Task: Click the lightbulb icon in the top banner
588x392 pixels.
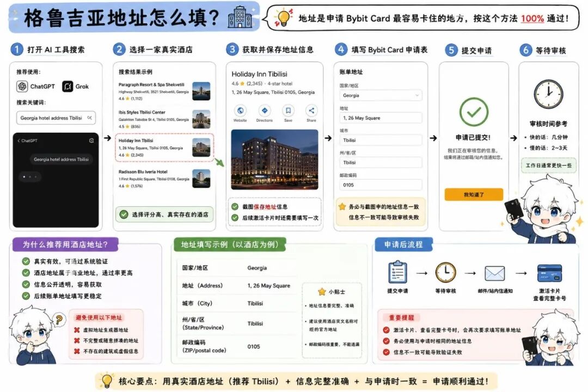Action: tap(283, 17)
